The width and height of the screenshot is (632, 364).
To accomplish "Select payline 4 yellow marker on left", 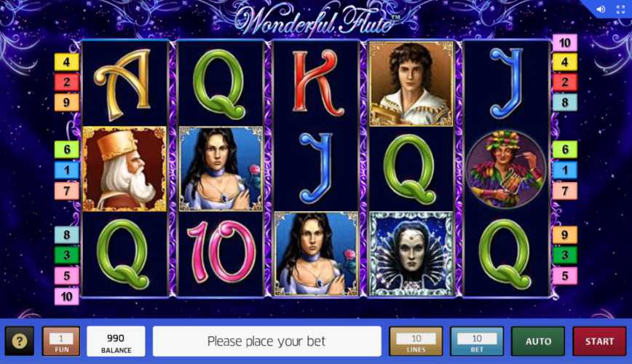I will (66, 62).
